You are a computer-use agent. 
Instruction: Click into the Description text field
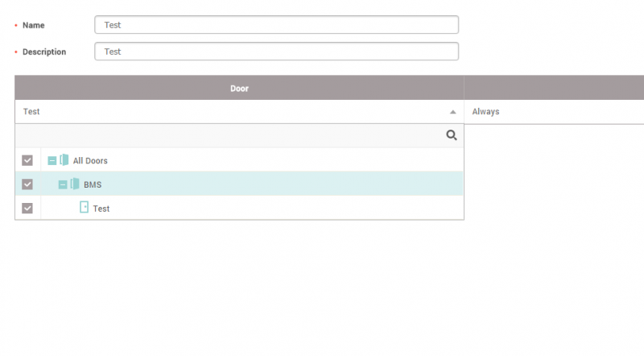pos(276,52)
